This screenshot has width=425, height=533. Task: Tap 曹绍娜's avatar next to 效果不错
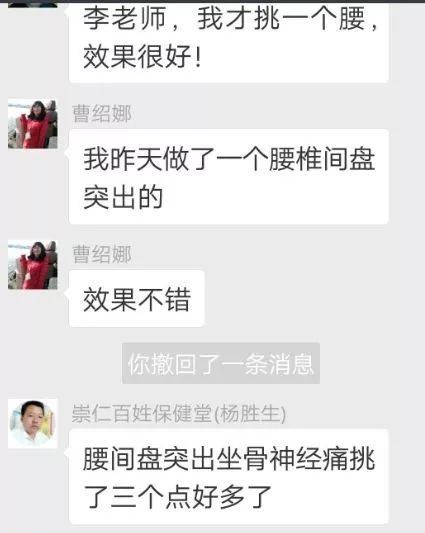(33, 265)
